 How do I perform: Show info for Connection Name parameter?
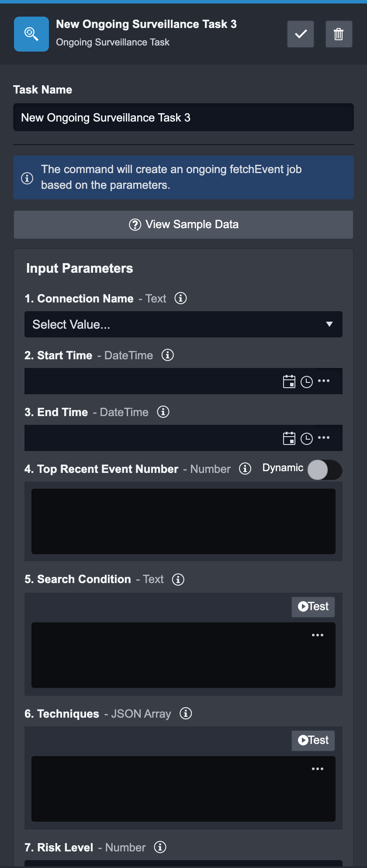180,298
